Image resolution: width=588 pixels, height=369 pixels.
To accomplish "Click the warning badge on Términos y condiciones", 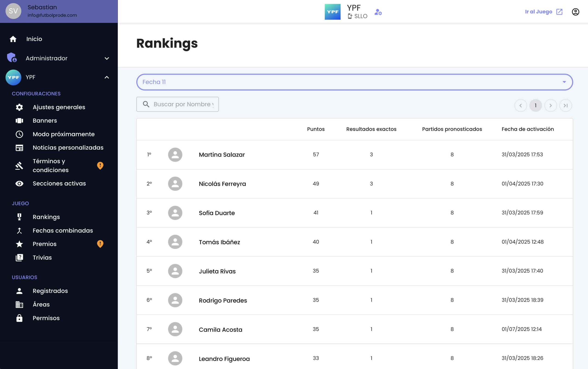I will (100, 166).
